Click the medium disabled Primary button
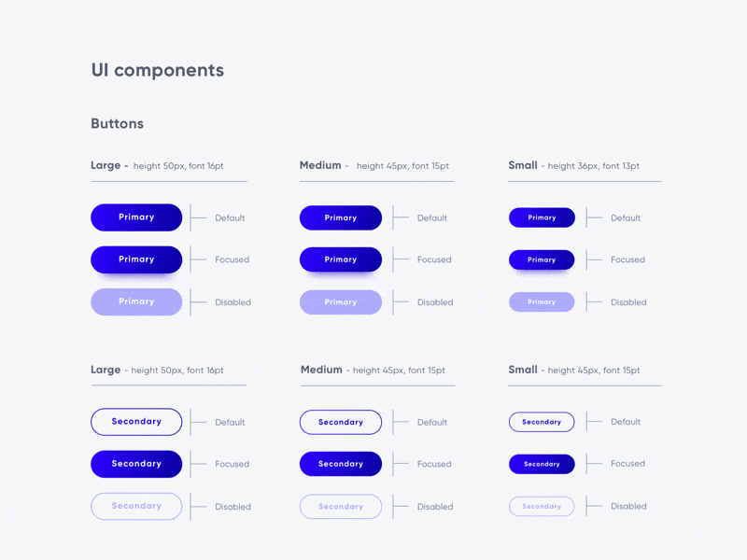Screen dimensions: 747x560 [341, 301]
